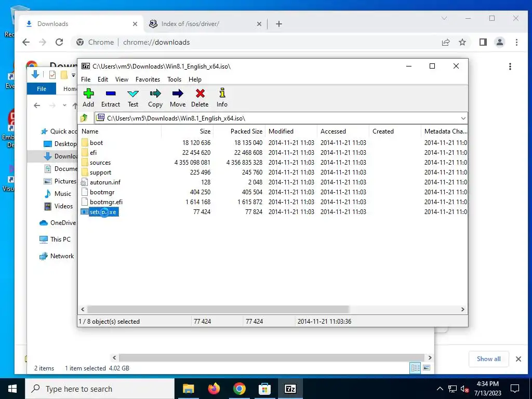Select the Downloads tab in Chrome

[82, 24]
